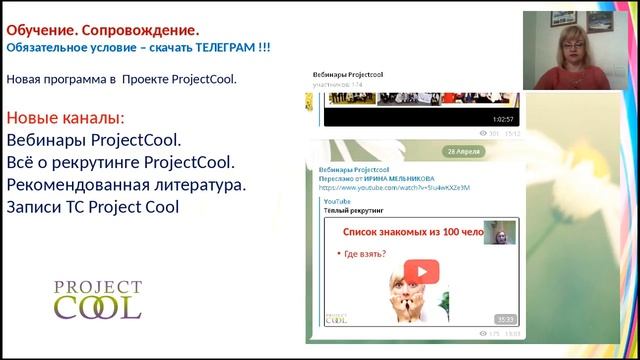Open the upper video with 1:02:57 duration
This screenshot has width=640, height=360.
tap(422, 109)
